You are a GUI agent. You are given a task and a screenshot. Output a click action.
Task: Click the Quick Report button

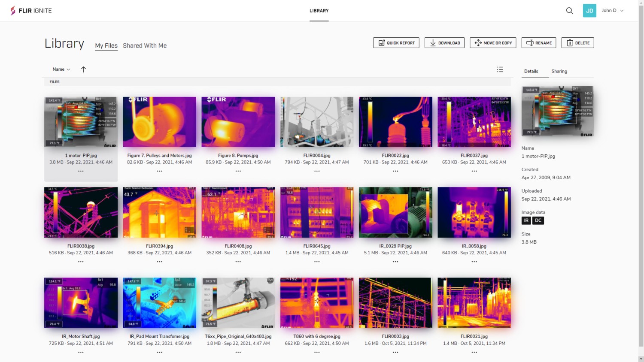pyautogui.click(x=396, y=43)
